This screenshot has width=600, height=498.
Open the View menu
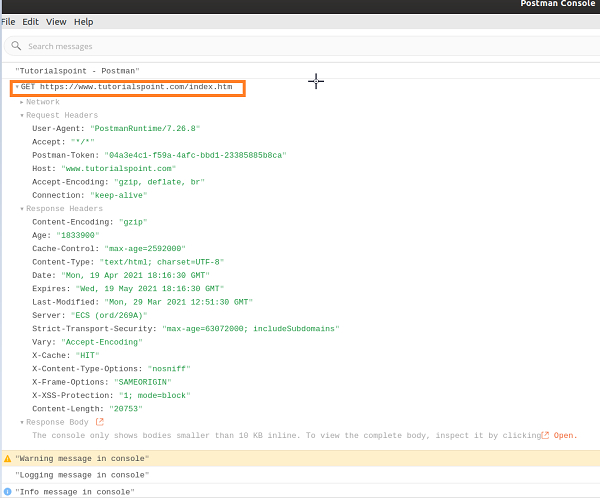click(x=56, y=22)
